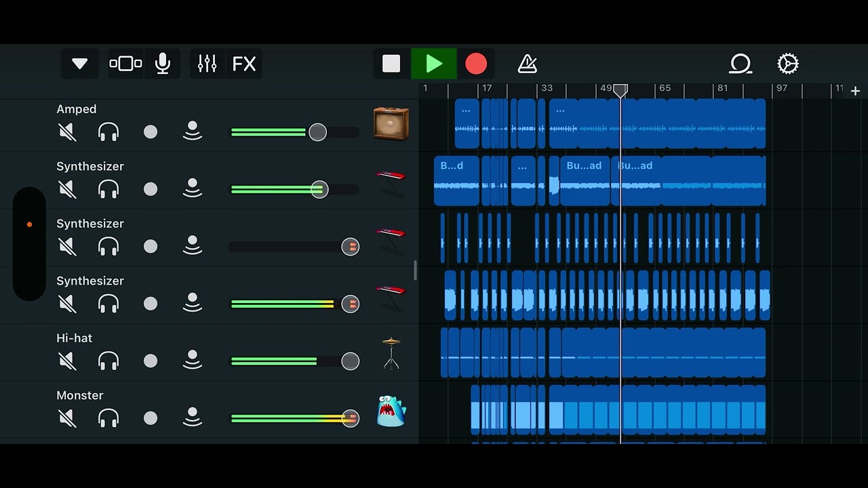Screen dimensions: 868x488
Task: Solo the Hi-hat track
Action: pyautogui.click(x=108, y=361)
